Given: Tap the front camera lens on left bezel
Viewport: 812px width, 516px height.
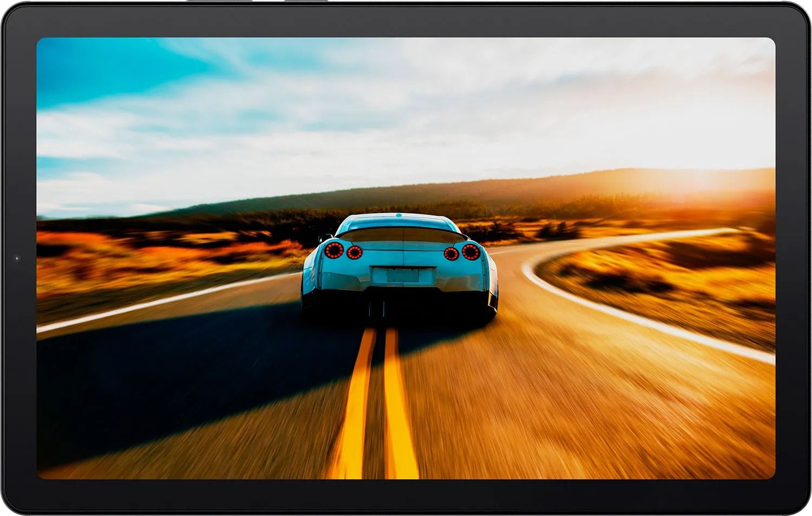Looking at the screenshot, I should click(x=17, y=258).
